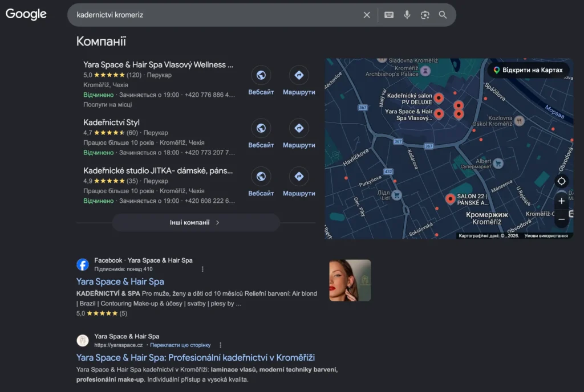Click phone +420 773 207 text
Viewport: 584px width, 392px height.
click(x=210, y=153)
